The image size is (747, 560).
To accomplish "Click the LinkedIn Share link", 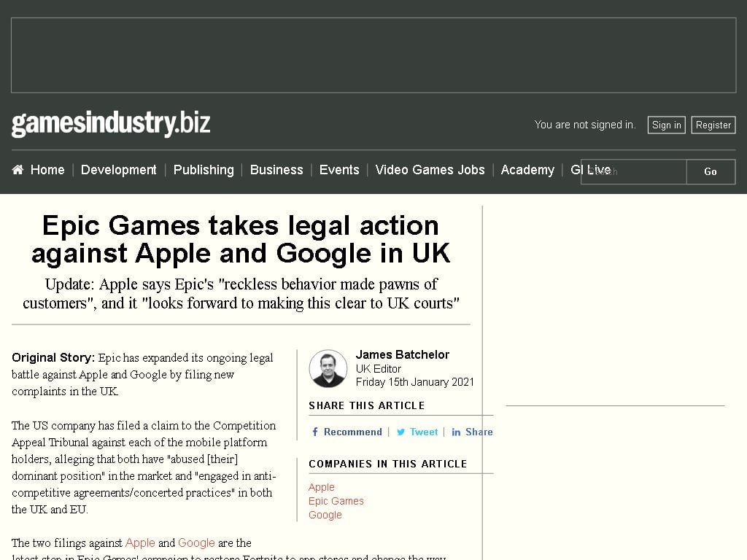I will (x=479, y=432).
